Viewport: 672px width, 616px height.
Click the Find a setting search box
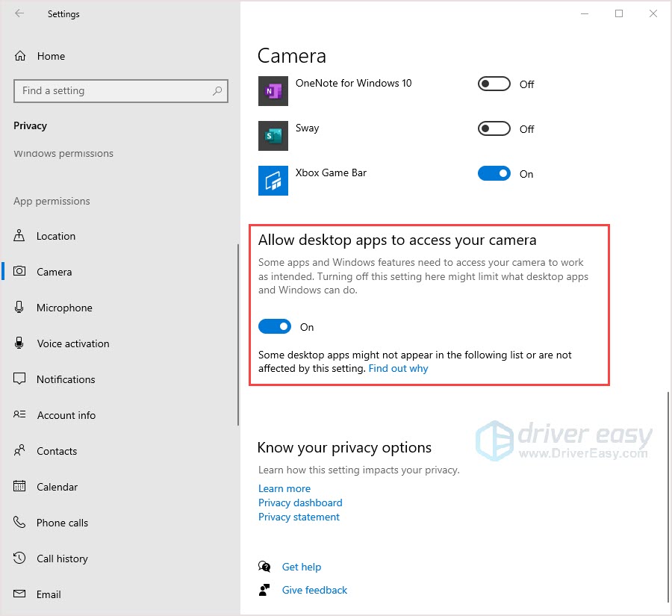[112, 91]
